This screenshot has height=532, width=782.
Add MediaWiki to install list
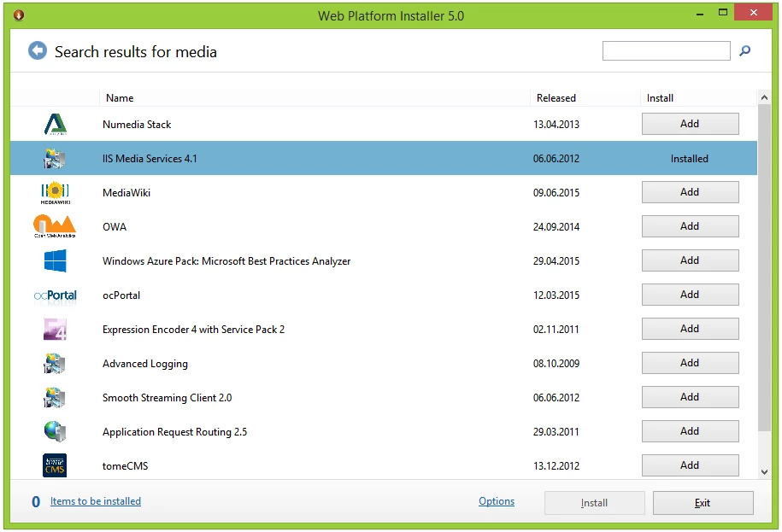pos(690,192)
